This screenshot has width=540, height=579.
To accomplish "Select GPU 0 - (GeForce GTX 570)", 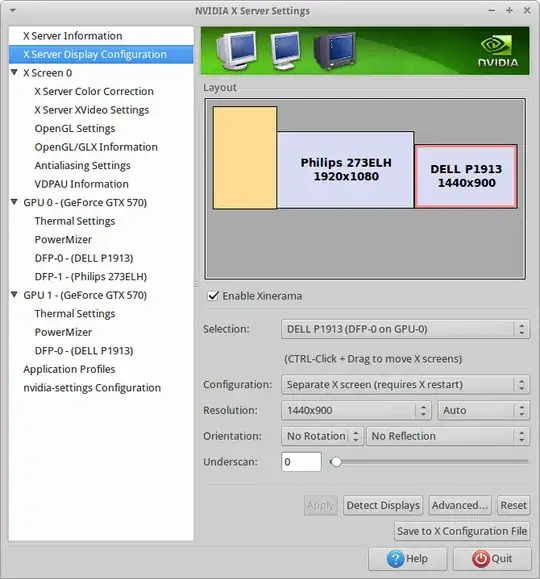I will click(85, 202).
